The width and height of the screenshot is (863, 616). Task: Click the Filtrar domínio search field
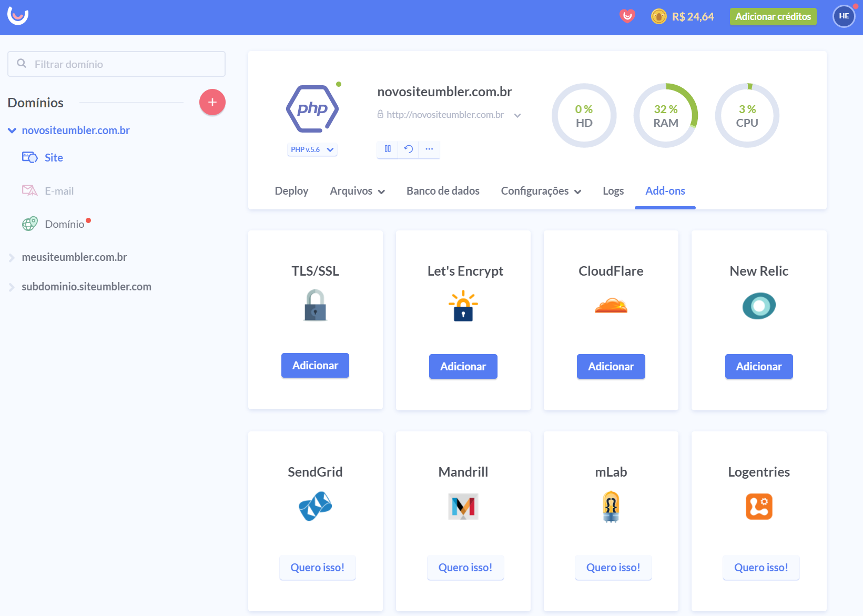[x=116, y=64]
